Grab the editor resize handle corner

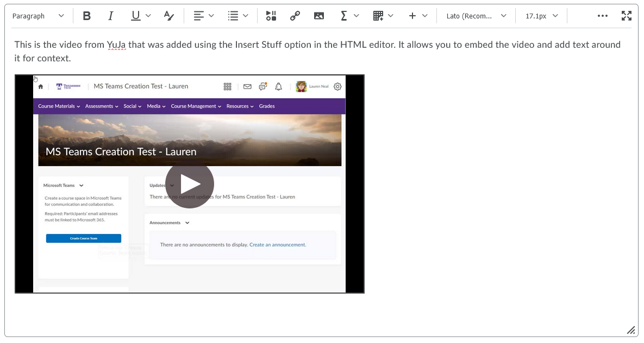click(x=630, y=330)
